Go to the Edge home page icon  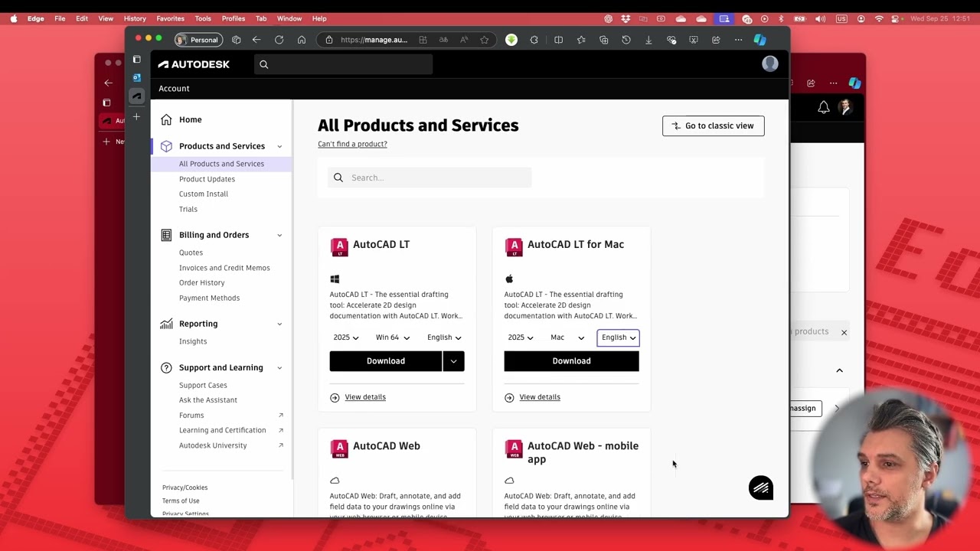302,40
